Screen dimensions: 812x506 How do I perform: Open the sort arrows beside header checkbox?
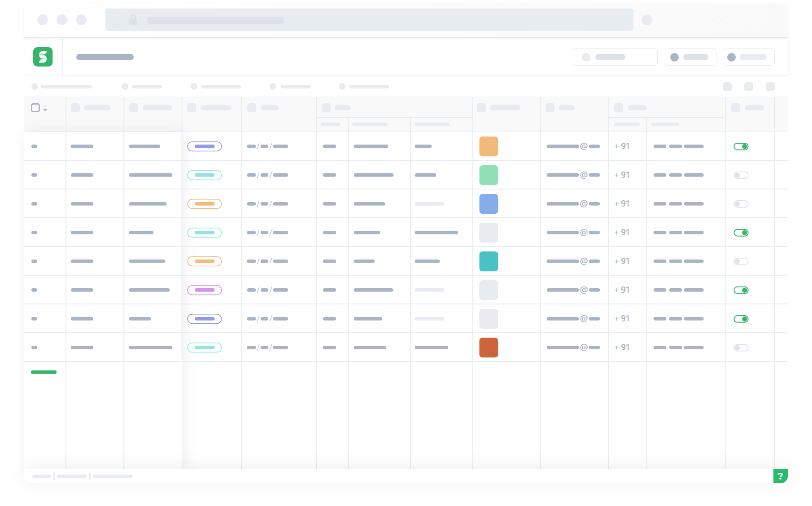tap(45, 108)
